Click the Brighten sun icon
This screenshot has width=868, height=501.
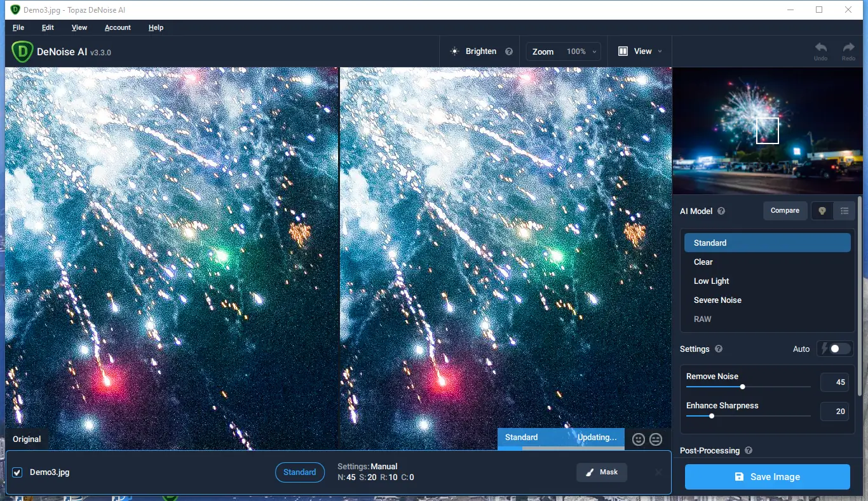(x=454, y=51)
